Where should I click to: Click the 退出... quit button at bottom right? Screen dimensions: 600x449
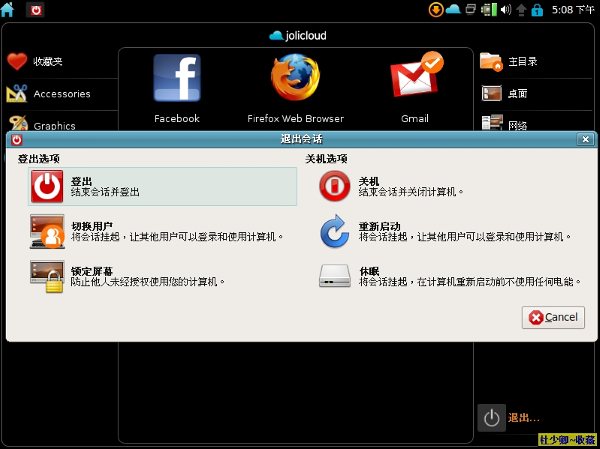tap(509, 418)
